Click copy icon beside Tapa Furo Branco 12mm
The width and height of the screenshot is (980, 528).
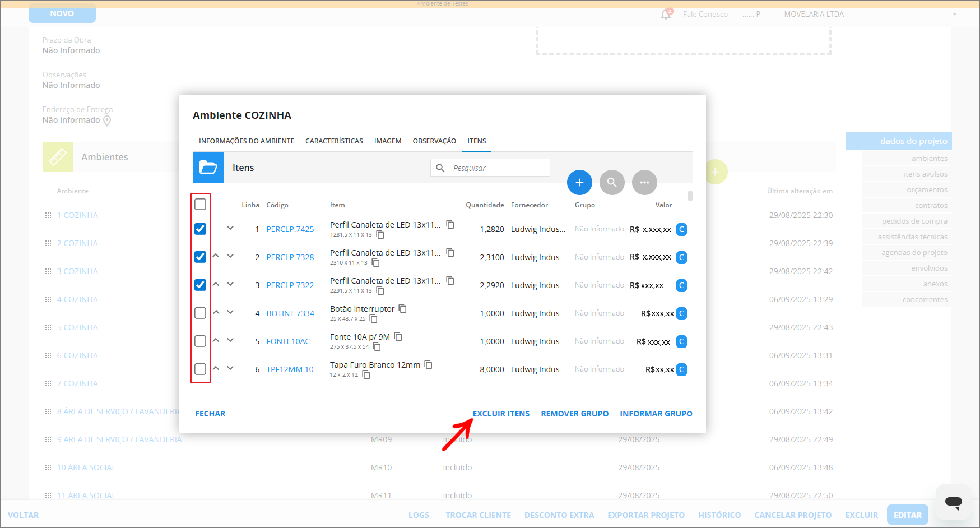pyautogui.click(x=428, y=365)
